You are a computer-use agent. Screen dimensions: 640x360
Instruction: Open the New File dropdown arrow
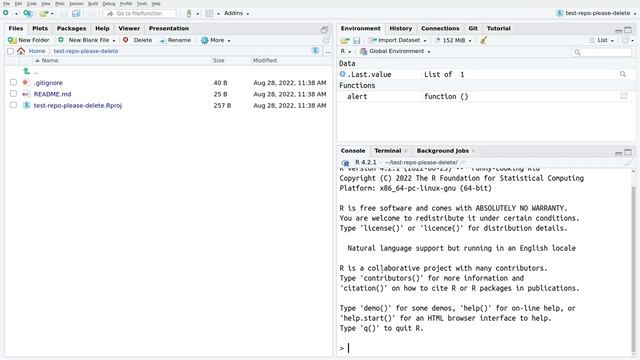pyautogui.click(x=16, y=13)
